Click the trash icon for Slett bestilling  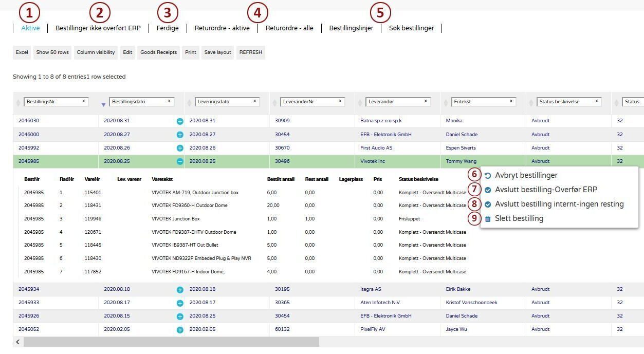tap(488, 219)
